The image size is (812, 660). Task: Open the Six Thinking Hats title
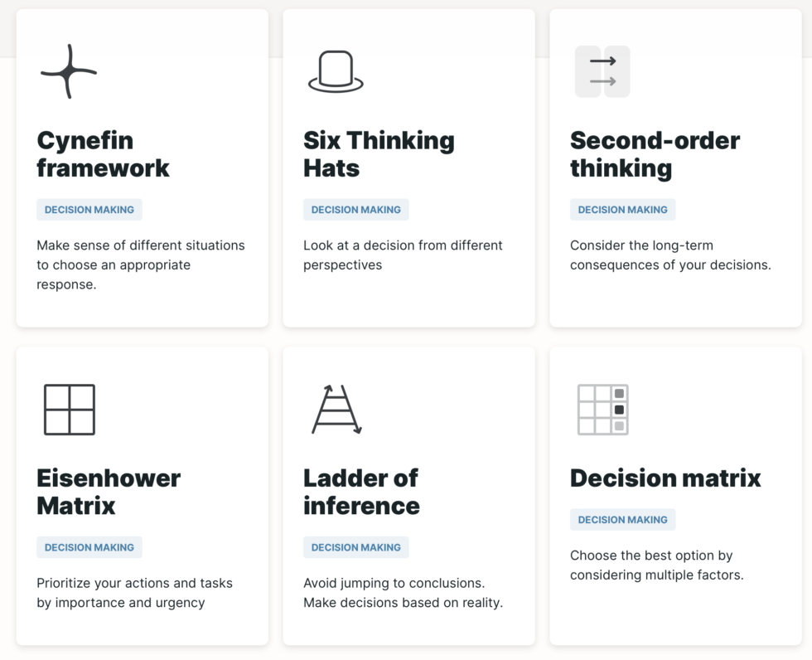click(379, 154)
